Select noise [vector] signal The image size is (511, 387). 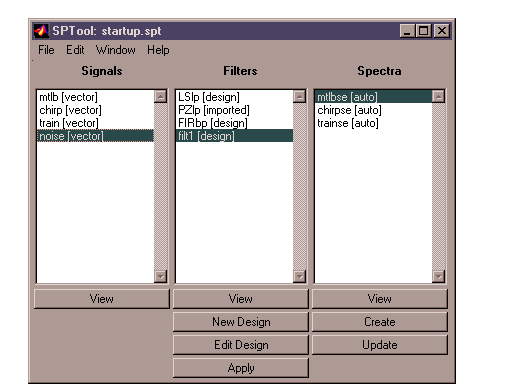click(95, 136)
